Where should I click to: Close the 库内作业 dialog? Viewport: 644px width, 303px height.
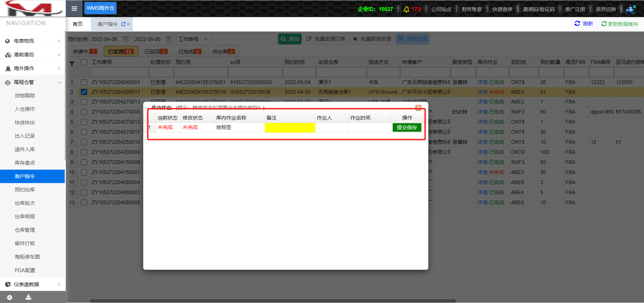418,107
